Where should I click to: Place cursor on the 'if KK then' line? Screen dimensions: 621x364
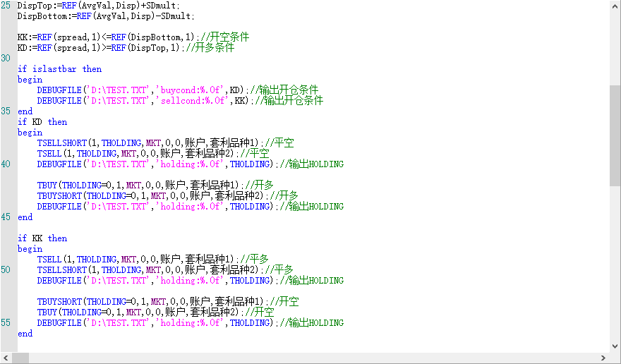pos(42,238)
